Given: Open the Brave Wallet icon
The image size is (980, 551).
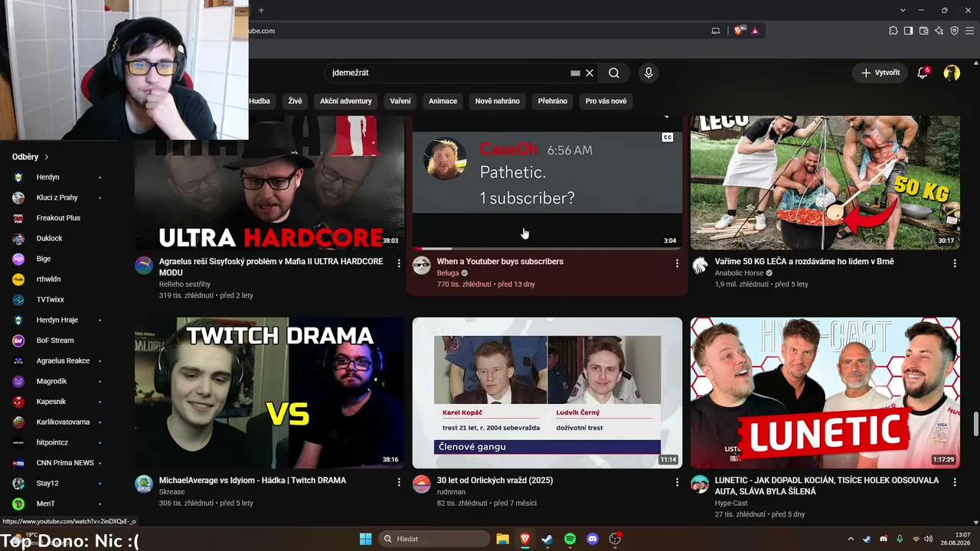Looking at the screenshot, I should (x=924, y=31).
